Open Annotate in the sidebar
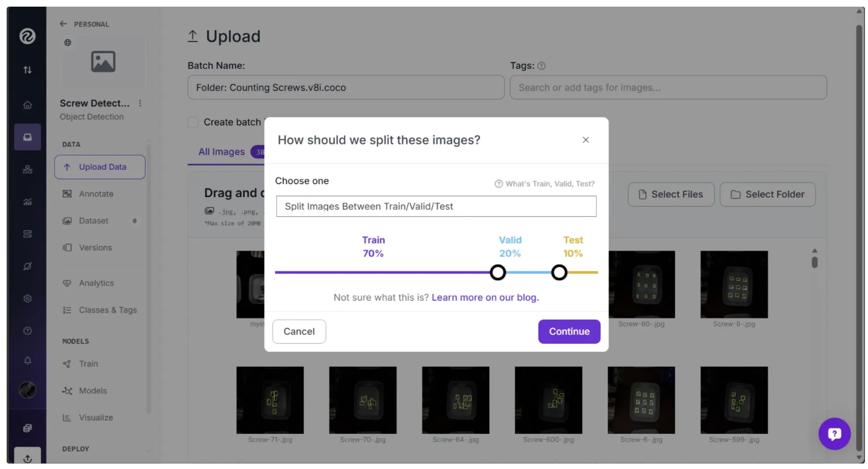868x469 pixels. pyautogui.click(x=96, y=194)
